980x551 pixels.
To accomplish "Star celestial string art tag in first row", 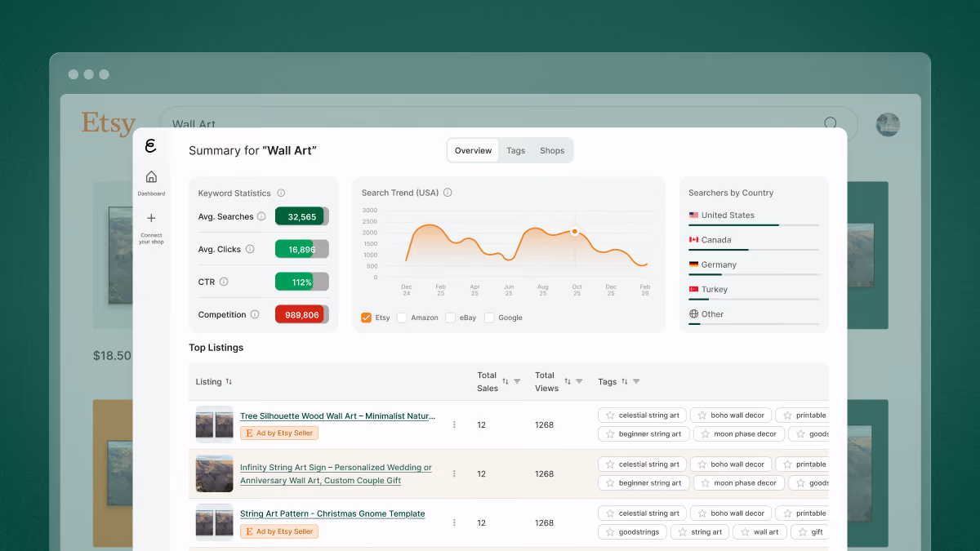I will (610, 415).
